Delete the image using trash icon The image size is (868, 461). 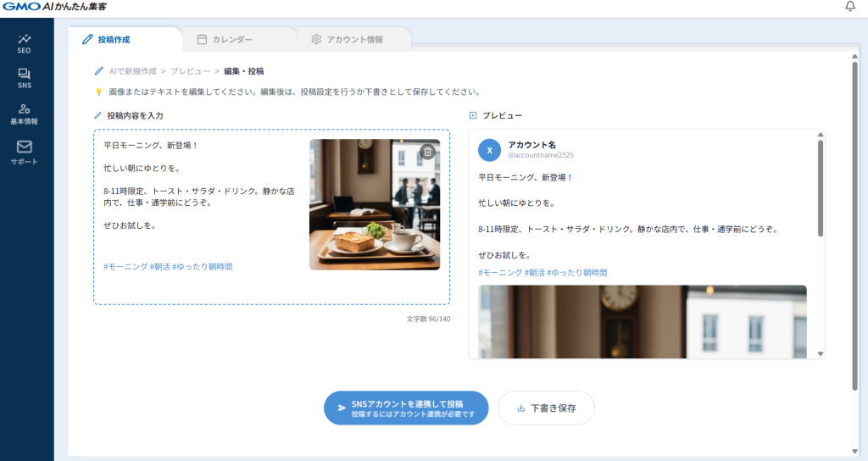tap(427, 152)
